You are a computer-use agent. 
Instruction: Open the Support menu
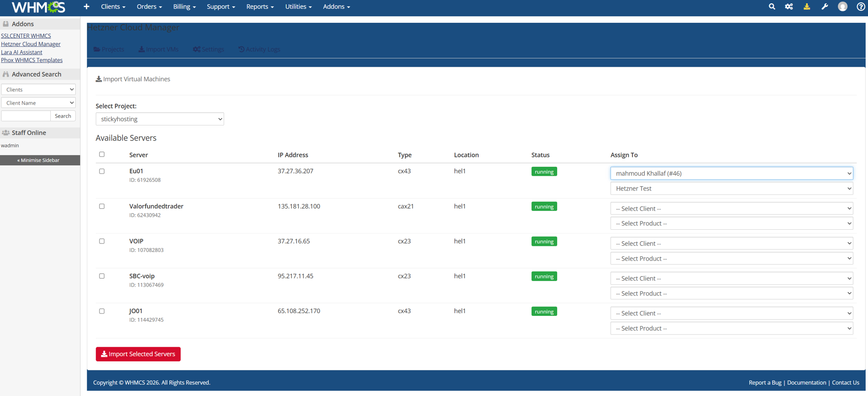pos(221,7)
